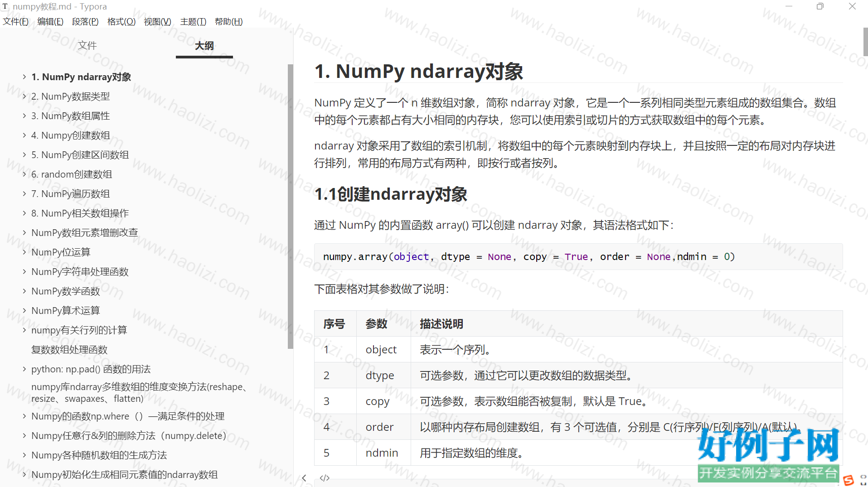Open the Sogou input method tray icon
868x487 pixels.
pyautogui.click(x=849, y=480)
